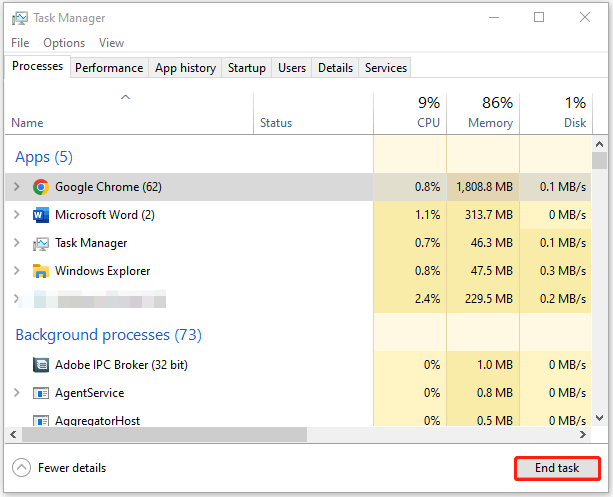Click Windows Explorer's 47.5 MB memory cell
The width and height of the screenshot is (613, 497).
(483, 271)
